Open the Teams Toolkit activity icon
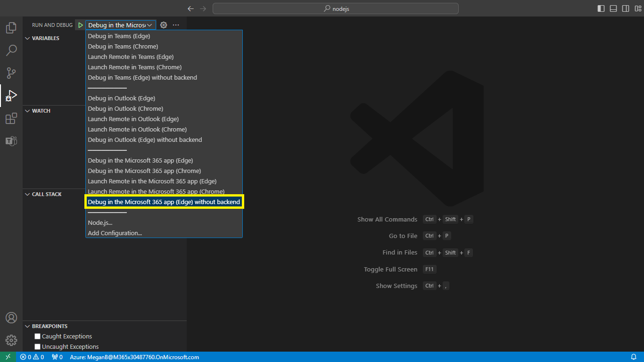This screenshot has height=362, width=644. tap(11, 141)
